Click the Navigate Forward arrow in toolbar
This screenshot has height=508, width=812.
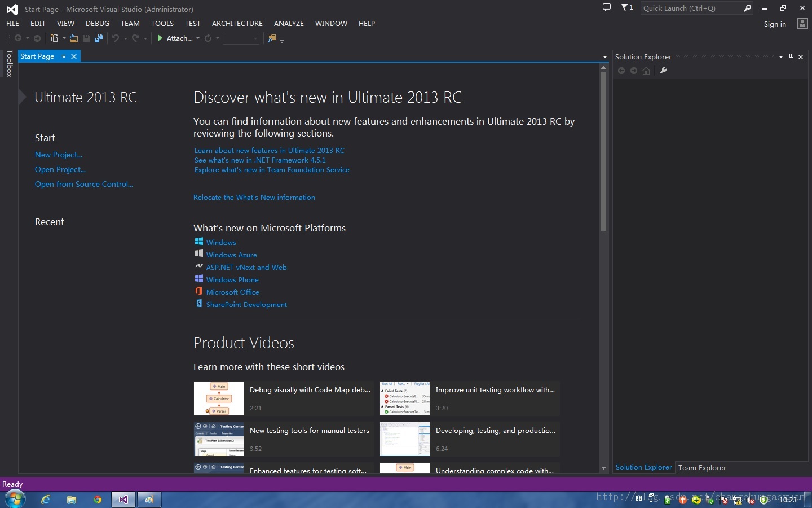(x=37, y=38)
